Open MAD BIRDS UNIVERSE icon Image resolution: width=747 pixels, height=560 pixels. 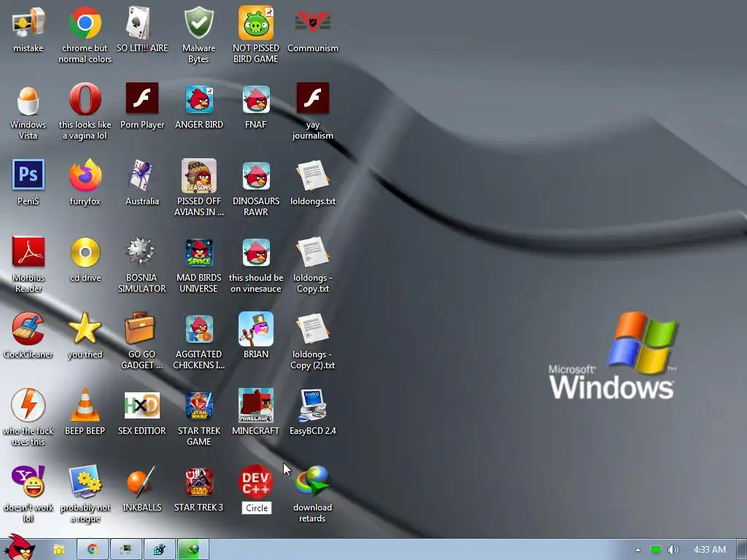[x=198, y=252]
